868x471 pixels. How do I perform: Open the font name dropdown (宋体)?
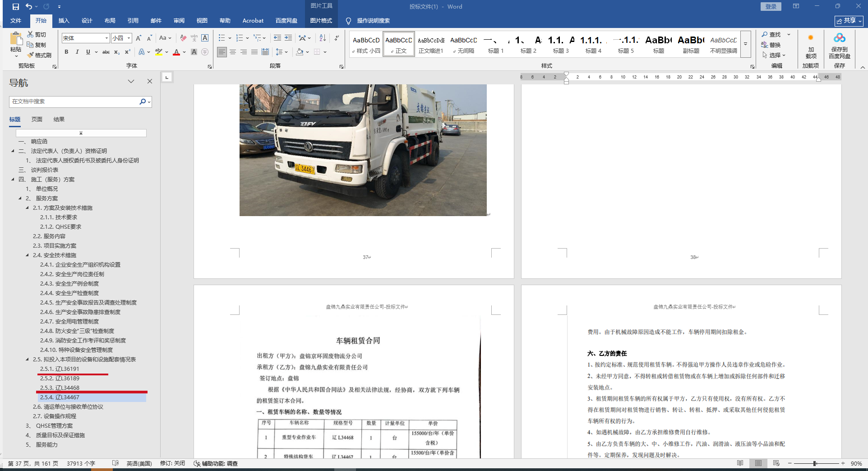(106, 38)
